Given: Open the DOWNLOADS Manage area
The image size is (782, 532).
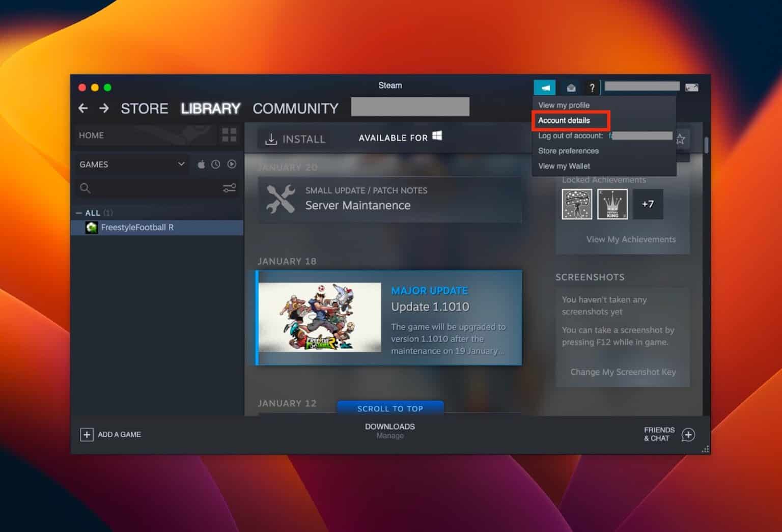Looking at the screenshot, I should click(390, 431).
